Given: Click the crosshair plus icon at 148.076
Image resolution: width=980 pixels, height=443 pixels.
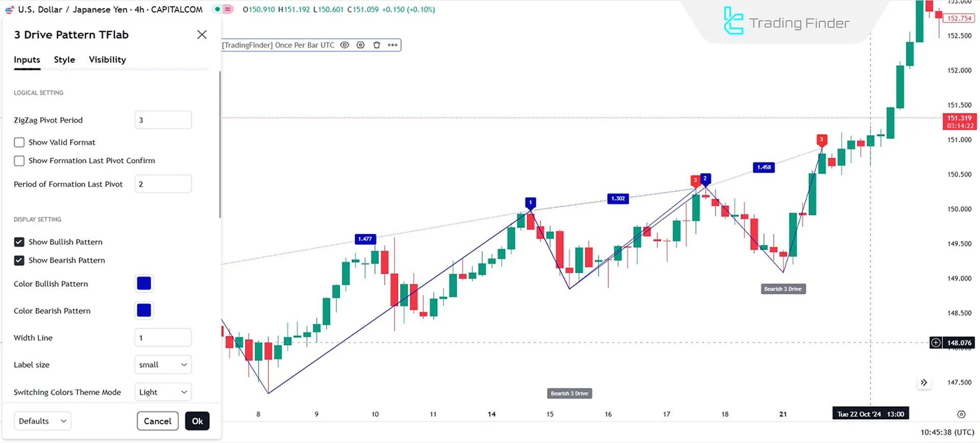Looking at the screenshot, I should tap(936, 343).
